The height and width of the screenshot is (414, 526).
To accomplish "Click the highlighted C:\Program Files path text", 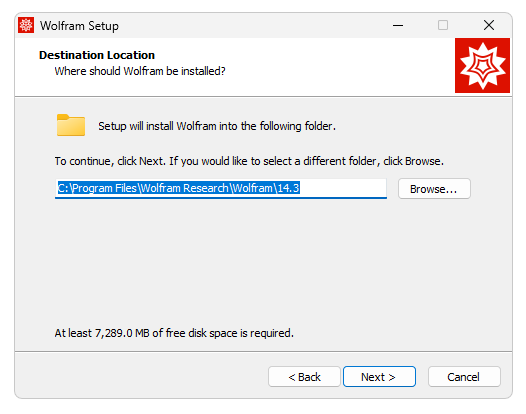I will (x=178, y=188).
